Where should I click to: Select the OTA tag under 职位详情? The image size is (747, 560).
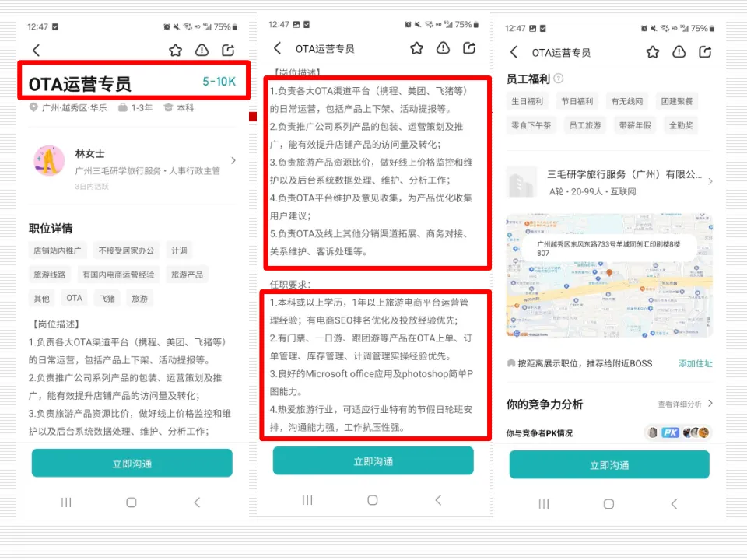(x=75, y=298)
